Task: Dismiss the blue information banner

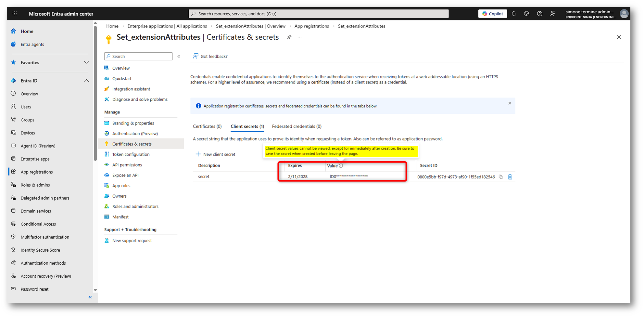Action: pyautogui.click(x=510, y=103)
